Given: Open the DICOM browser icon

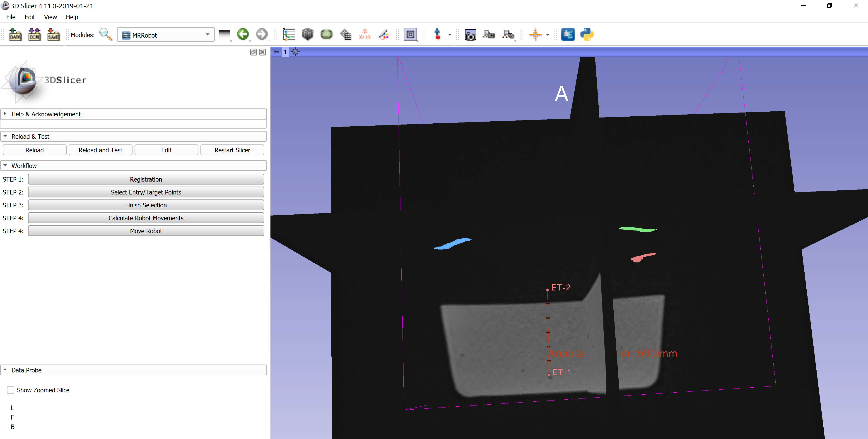Looking at the screenshot, I should pyautogui.click(x=34, y=34).
